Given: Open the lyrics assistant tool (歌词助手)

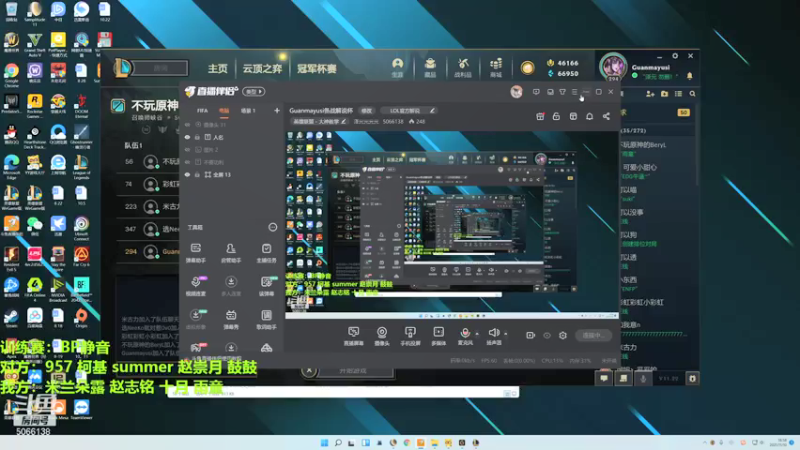Looking at the screenshot, I should tap(266, 319).
